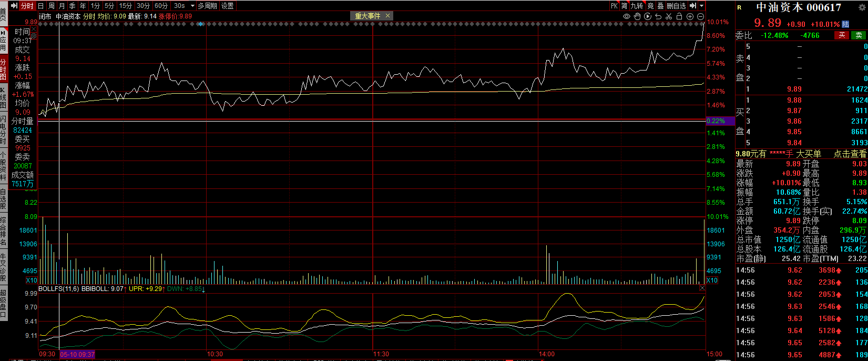The image size is (868, 361).
Task: Close the 重大事件 label
Action: pyautogui.click(x=388, y=16)
